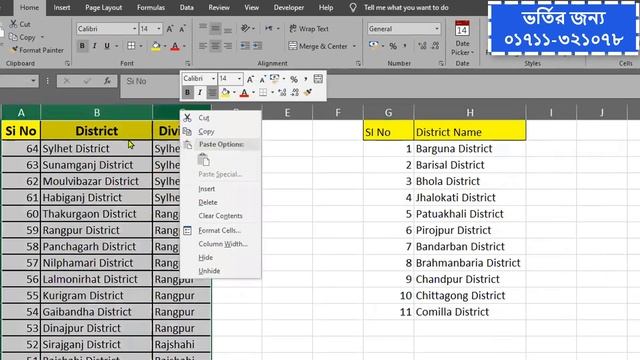Toggle Italic in the ribbon Font group

coord(94,46)
